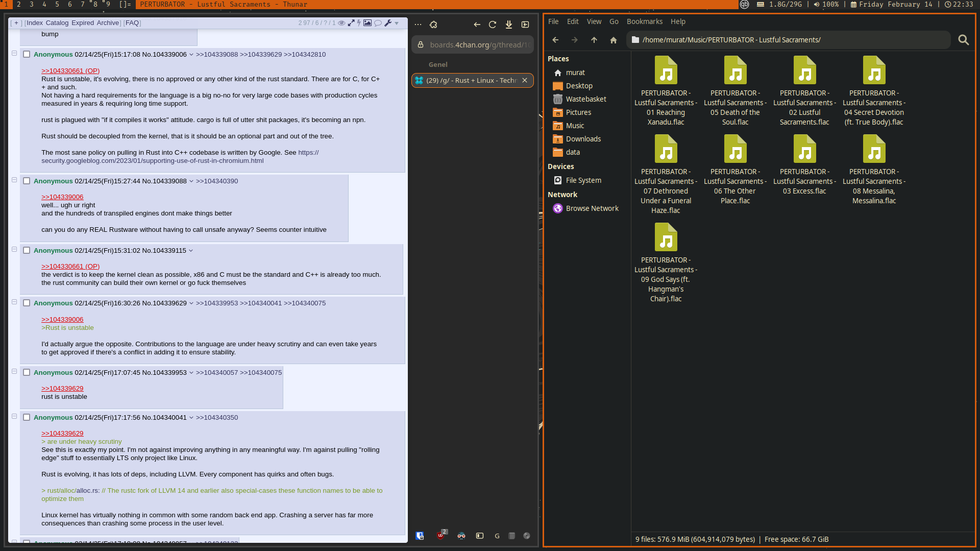Open the Archive link in 4chan header
Viewport: 980px width, 551px height.
tap(108, 23)
